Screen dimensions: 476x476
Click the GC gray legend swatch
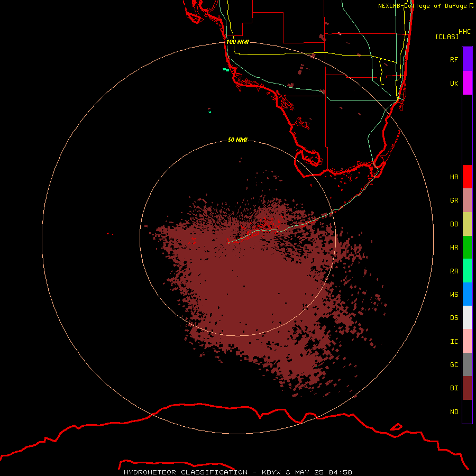[x=467, y=364]
